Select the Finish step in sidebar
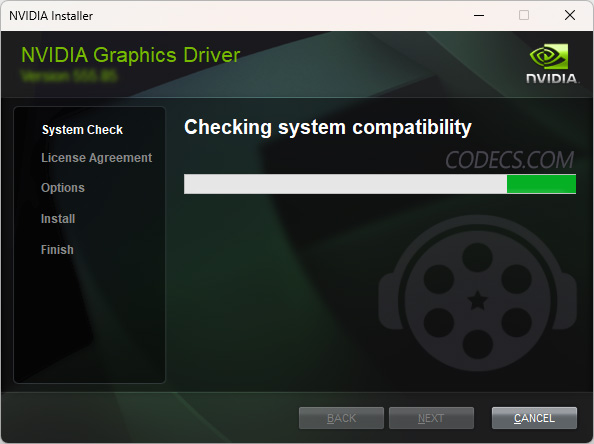The image size is (594, 444). click(x=57, y=250)
